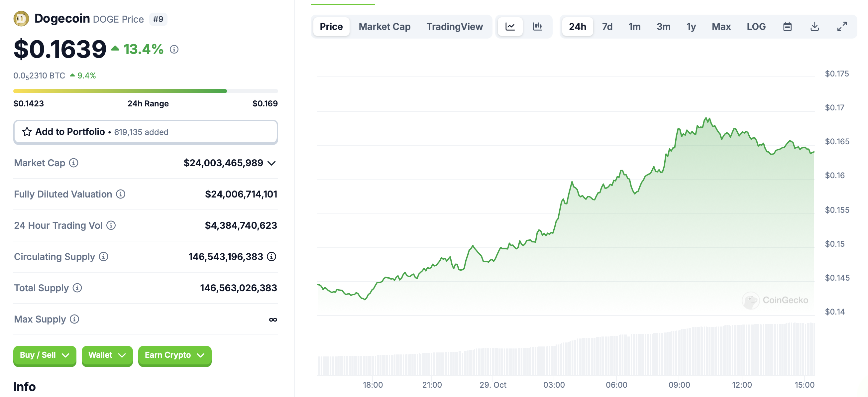This screenshot has height=397, width=868.
Task: Select the Price chart tab
Action: tap(331, 26)
